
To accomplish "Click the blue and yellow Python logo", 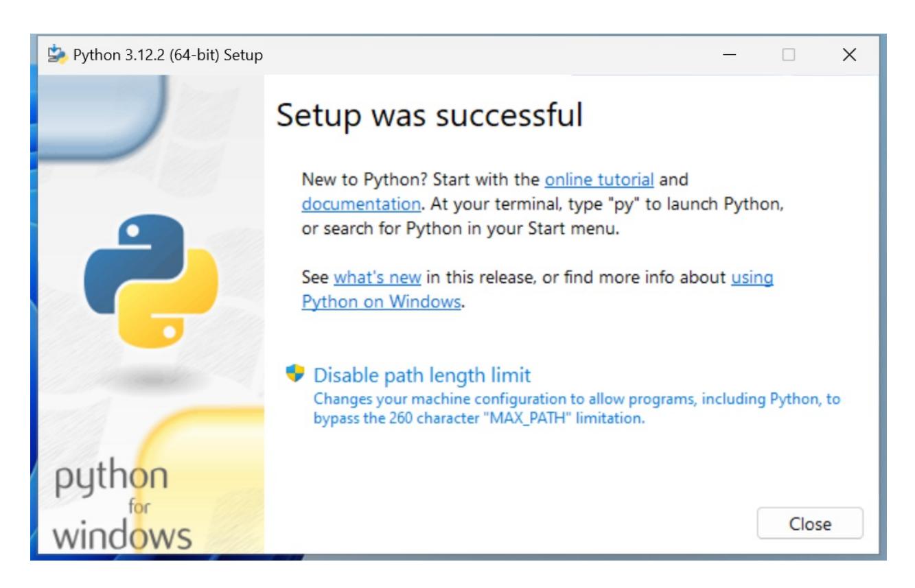I will tap(151, 281).
